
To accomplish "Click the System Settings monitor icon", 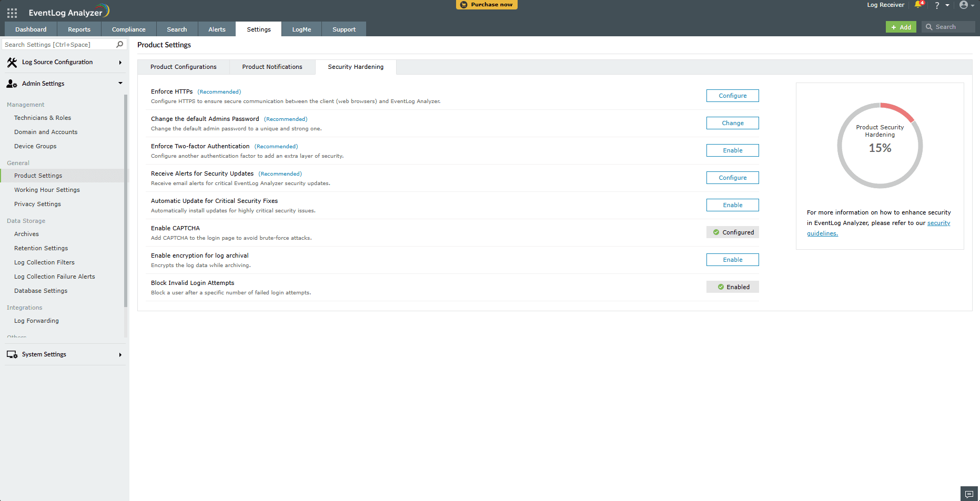I will pos(12,355).
